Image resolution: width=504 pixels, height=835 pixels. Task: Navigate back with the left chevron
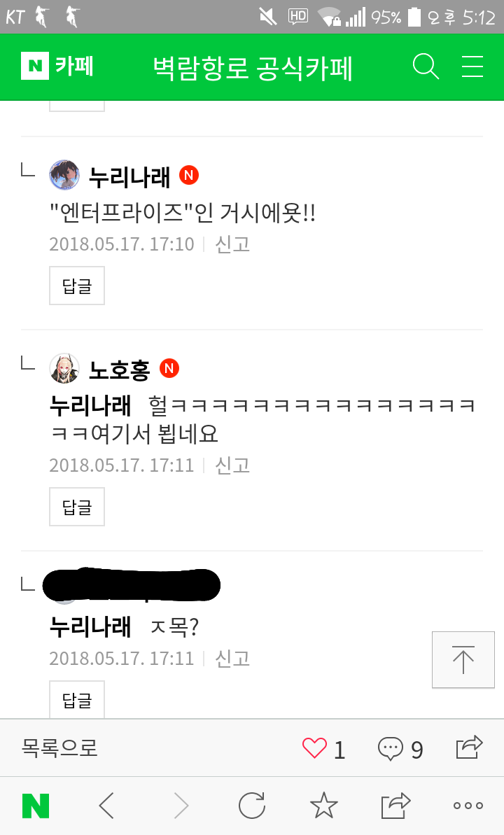(x=107, y=805)
